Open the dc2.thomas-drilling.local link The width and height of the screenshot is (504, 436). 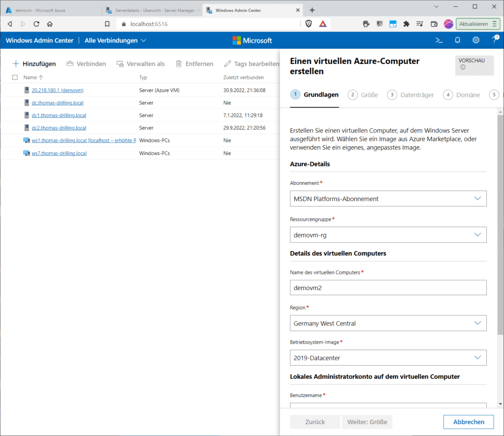pyautogui.click(x=59, y=128)
